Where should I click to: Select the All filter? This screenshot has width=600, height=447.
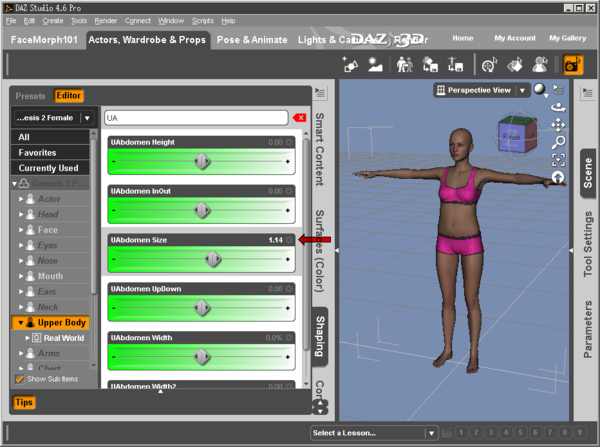point(50,137)
